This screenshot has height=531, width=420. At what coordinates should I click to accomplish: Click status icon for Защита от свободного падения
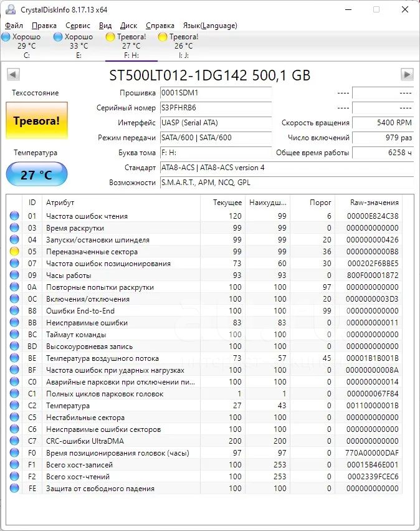click(x=14, y=489)
